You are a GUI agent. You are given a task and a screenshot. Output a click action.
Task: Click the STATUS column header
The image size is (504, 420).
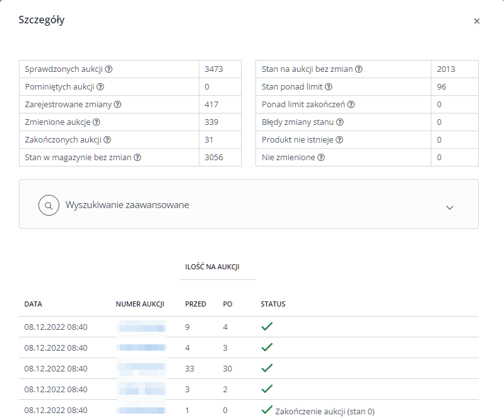click(x=273, y=304)
